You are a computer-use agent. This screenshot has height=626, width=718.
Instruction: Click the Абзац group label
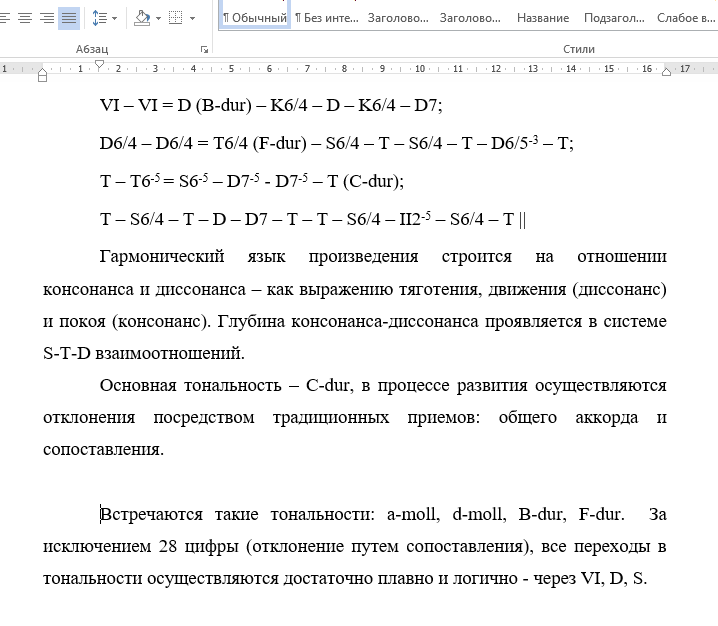(92, 49)
